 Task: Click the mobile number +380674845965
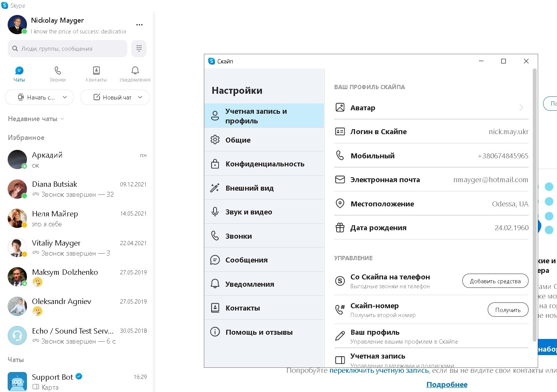(503, 156)
